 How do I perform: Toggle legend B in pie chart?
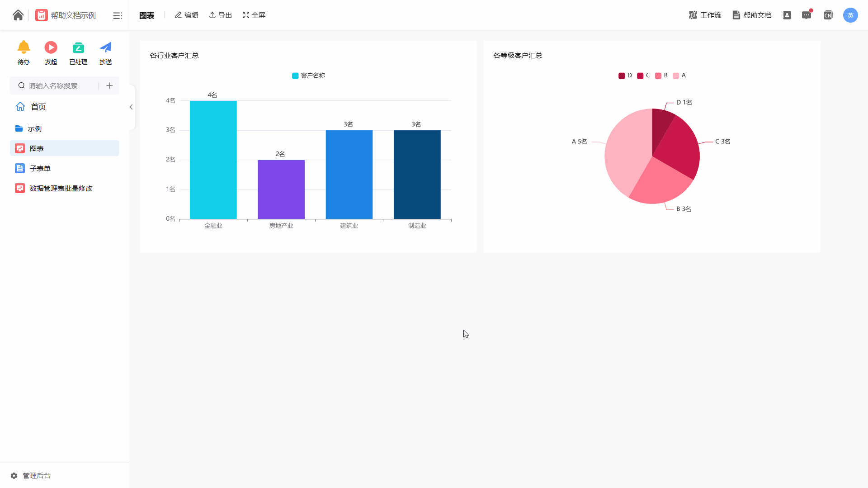click(x=661, y=76)
